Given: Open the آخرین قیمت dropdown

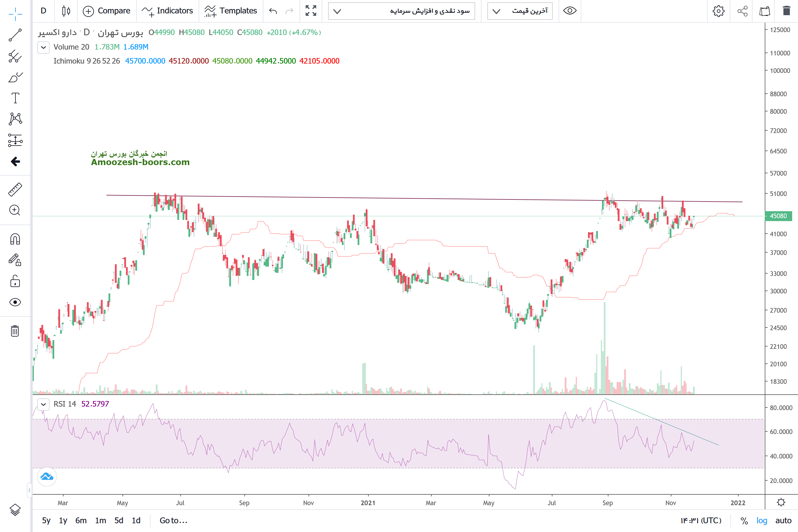Looking at the screenshot, I should [x=520, y=11].
